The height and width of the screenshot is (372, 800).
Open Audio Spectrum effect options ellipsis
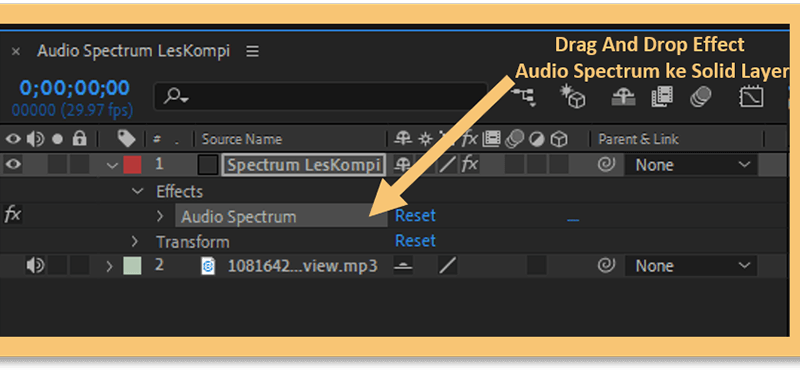(573, 220)
